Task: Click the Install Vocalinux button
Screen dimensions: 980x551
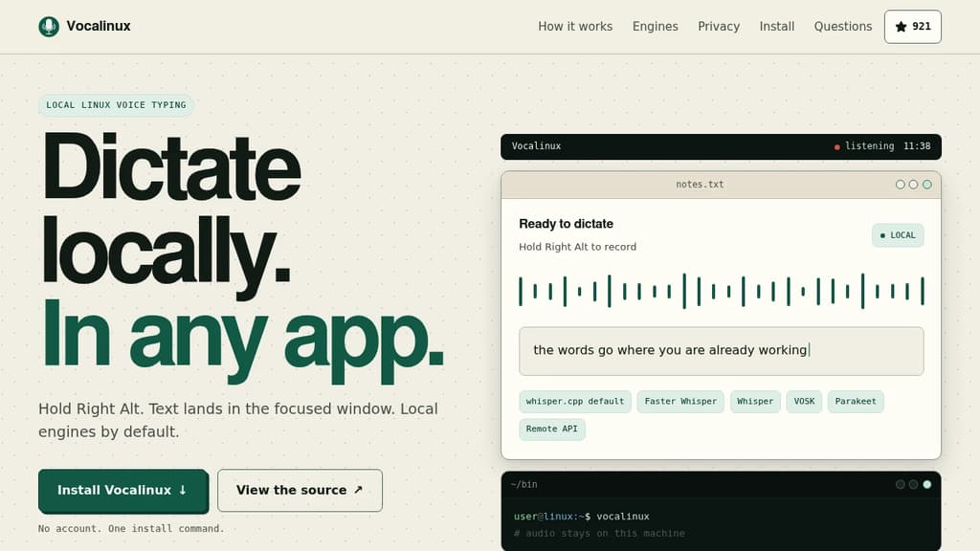Action: [x=123, y=491]
